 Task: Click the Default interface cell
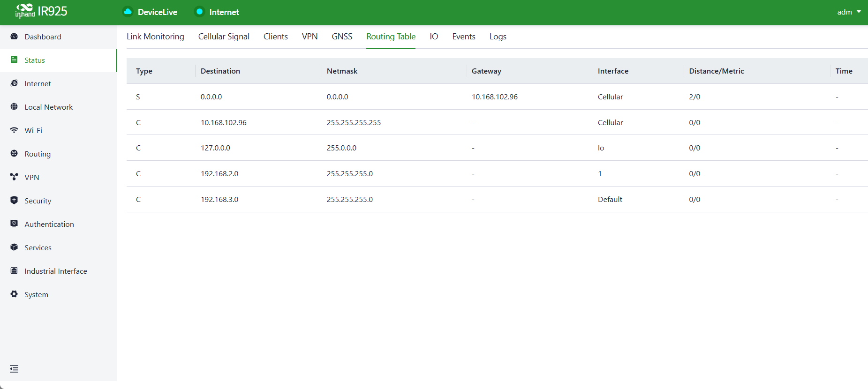tap(610, 200)
